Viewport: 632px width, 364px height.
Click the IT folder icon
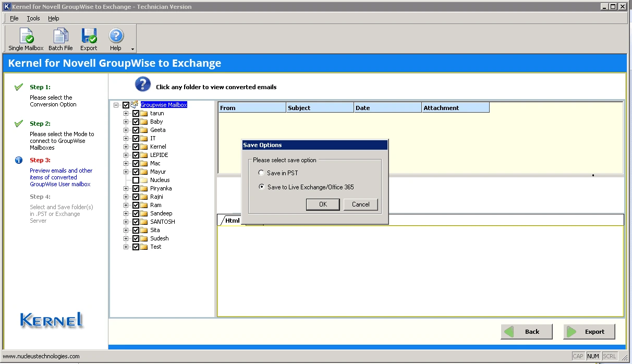[x=144, y=138]
